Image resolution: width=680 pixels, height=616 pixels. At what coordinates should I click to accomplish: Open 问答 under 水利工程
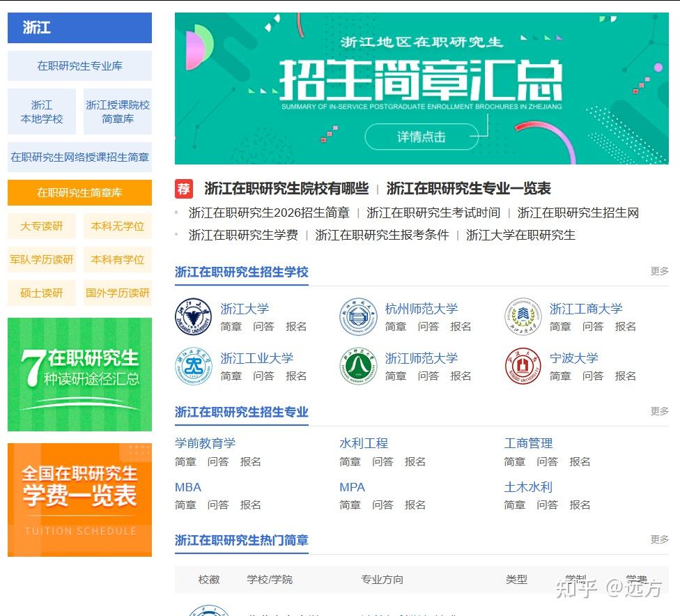click(x=382, y=461)
